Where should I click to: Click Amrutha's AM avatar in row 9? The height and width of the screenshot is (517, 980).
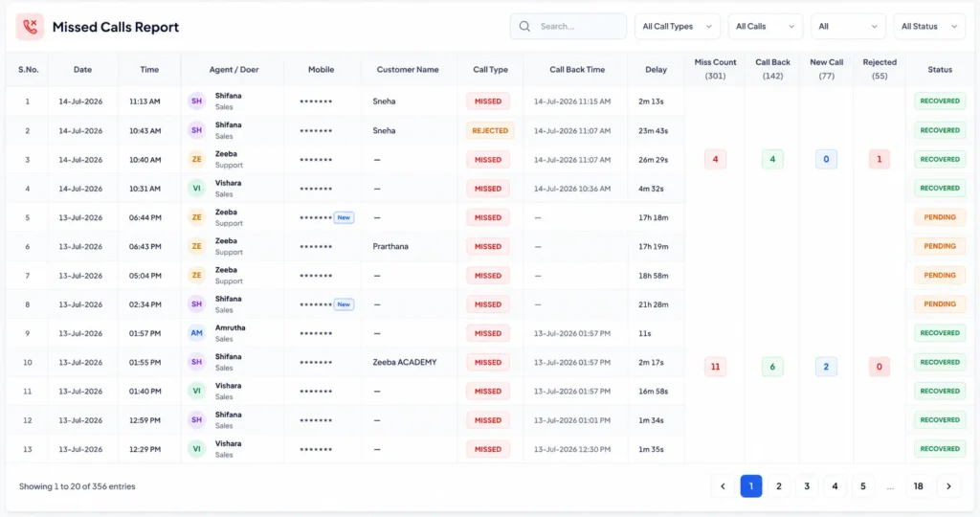(196, 333)
